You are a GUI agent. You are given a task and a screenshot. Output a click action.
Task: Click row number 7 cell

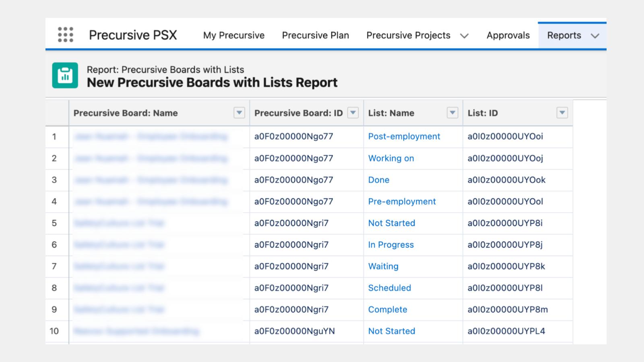57,266
